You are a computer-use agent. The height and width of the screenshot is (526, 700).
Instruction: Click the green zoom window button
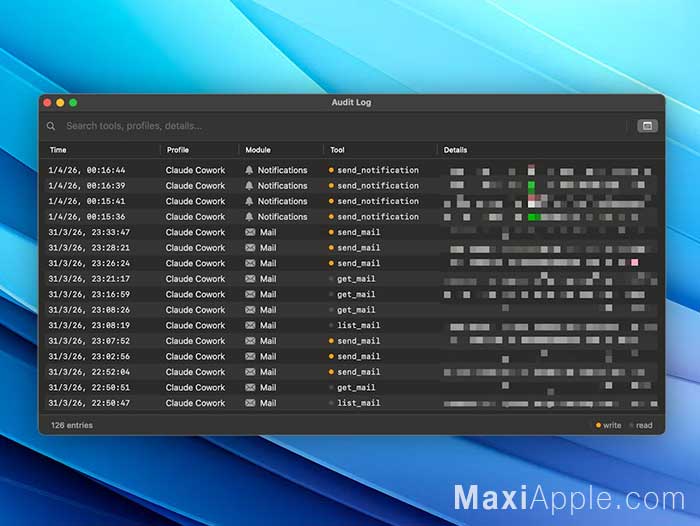[73, 103]
